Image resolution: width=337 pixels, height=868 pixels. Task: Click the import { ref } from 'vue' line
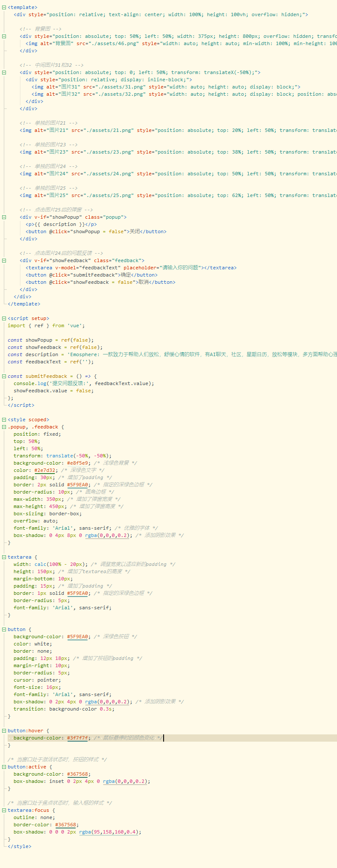click(46, 325)
